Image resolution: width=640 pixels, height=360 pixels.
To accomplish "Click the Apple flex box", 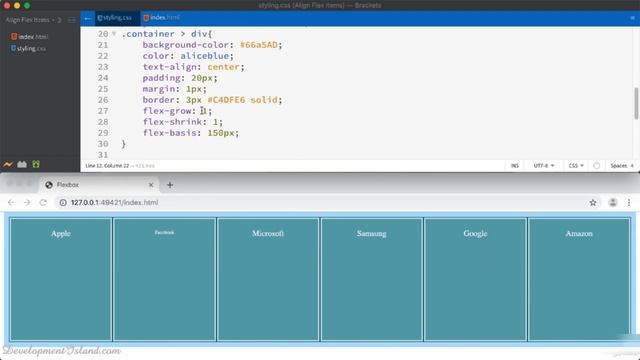I will click(61, 279).
